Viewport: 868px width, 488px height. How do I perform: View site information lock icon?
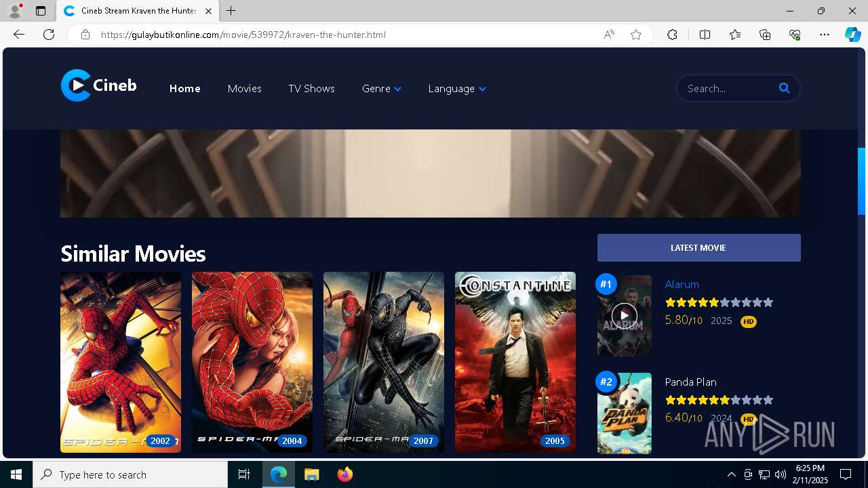click(x=85, y=35)
